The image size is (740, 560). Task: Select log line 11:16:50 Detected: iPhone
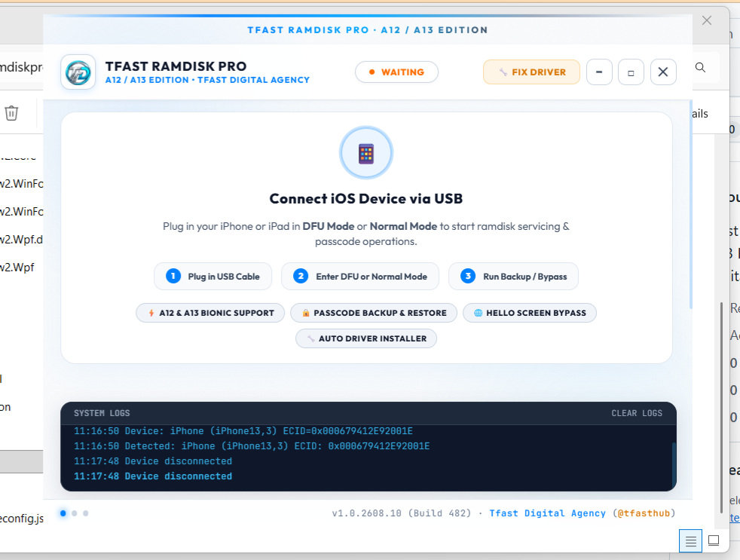(x=252, y=446)
